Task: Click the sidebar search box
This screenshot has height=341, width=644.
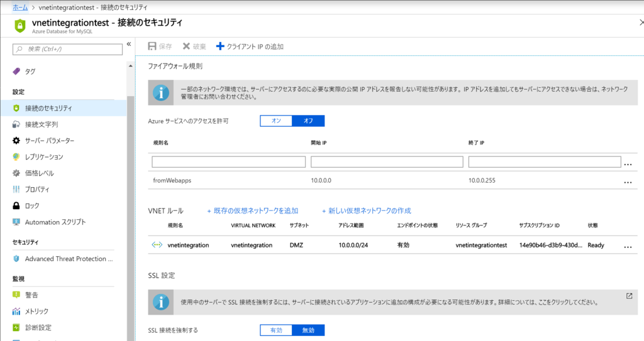Action: (x=68, y=49)
